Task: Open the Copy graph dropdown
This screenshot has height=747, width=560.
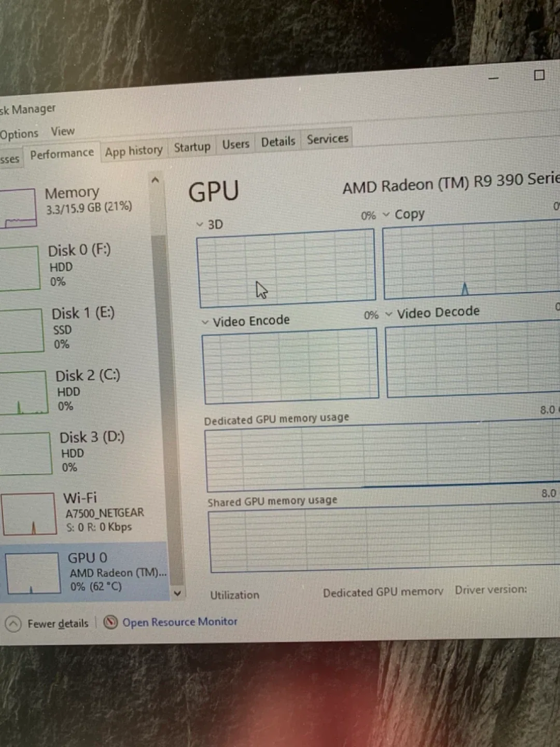Action: click(386, 214)
